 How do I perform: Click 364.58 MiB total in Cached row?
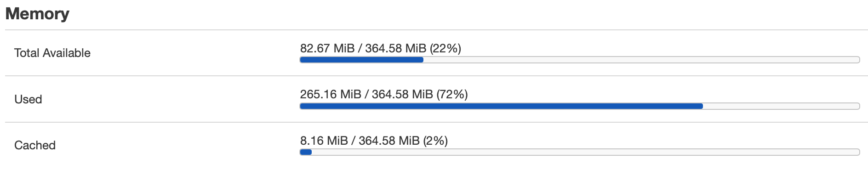click(x=389, y=141)
